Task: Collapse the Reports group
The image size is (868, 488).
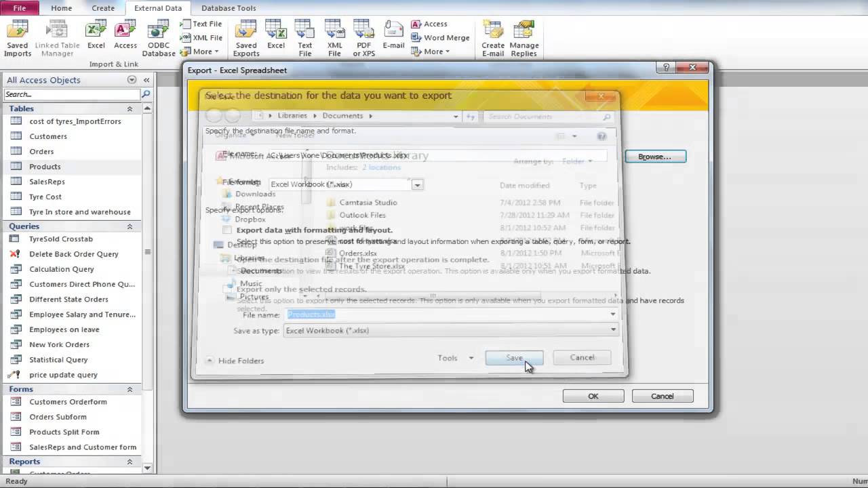Action: pos(130,462)
